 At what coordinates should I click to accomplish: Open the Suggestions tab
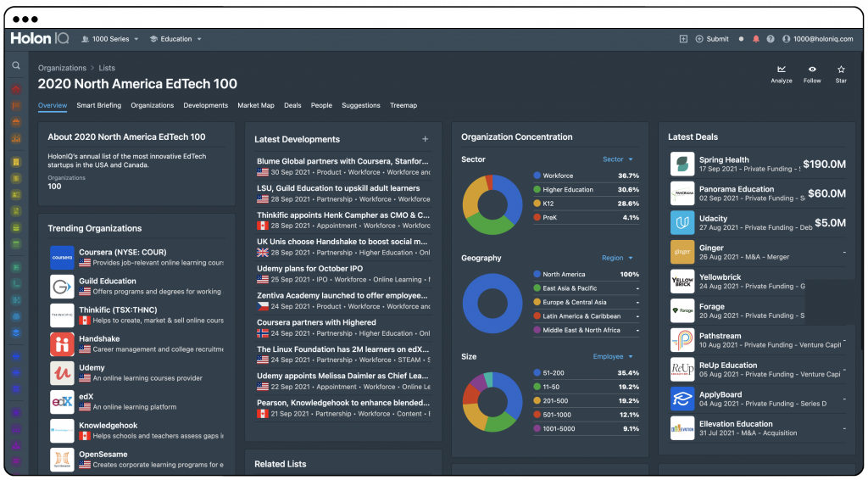(x=361, y=105)
